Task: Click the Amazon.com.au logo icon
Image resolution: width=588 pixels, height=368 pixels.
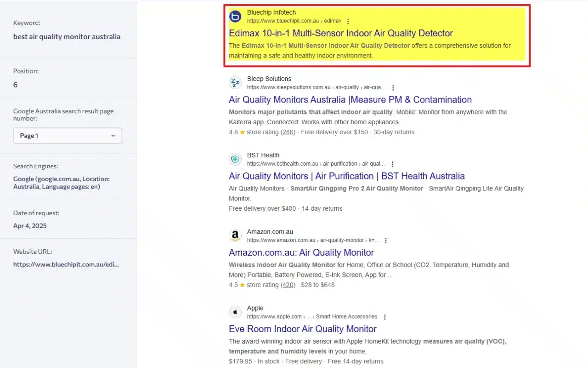Action: coord(235,236)
